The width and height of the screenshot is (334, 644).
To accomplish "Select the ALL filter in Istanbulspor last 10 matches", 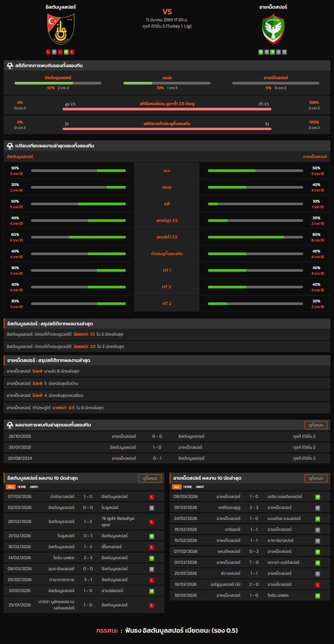I will 11,487.
